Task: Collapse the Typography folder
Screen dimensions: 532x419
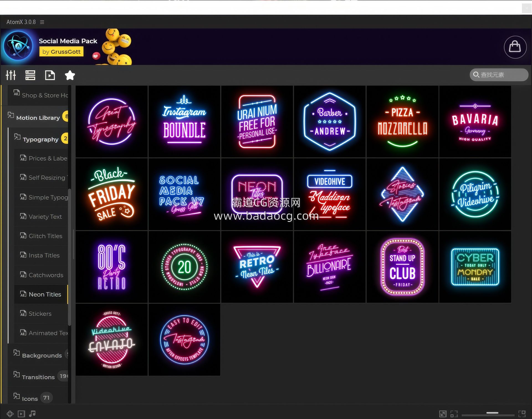Action: tap(38, 138)
